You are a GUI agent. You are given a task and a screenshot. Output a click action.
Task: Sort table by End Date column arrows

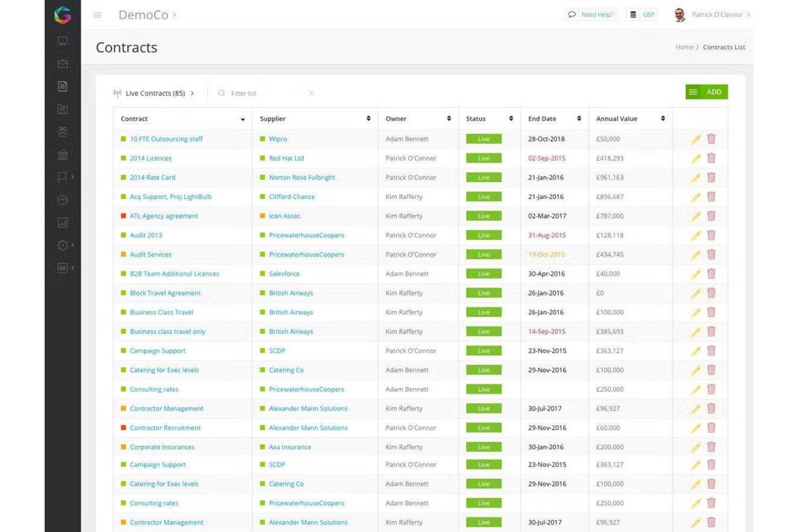[579, 119]
